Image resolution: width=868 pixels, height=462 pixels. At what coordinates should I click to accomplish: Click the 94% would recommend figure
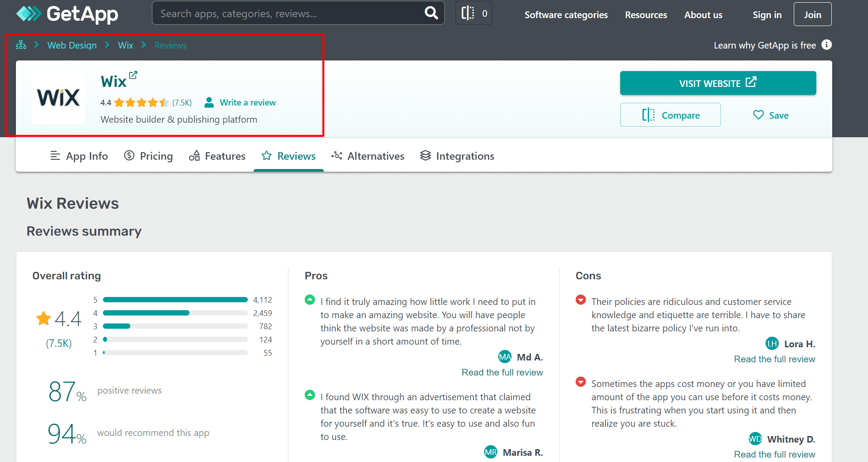[x=67, y=433]
